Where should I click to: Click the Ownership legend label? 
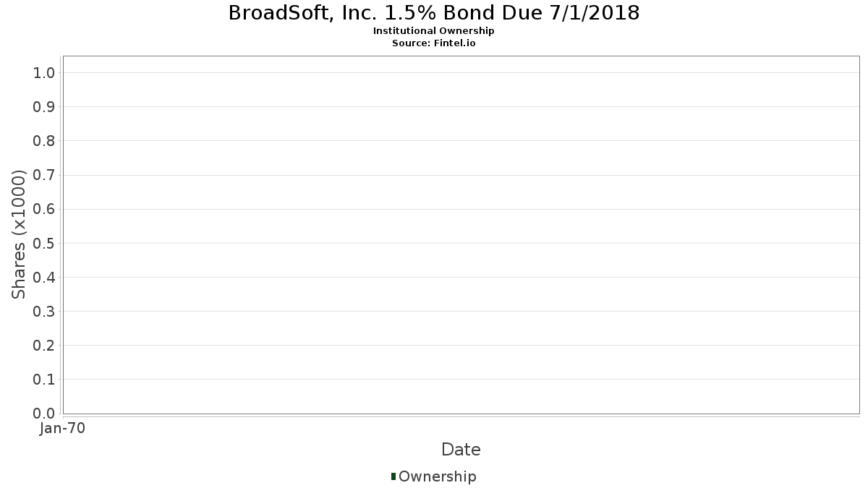437,476
